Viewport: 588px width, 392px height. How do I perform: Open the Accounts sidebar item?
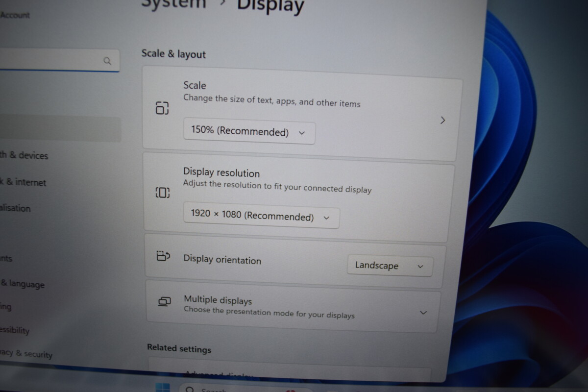click(6, 258)
